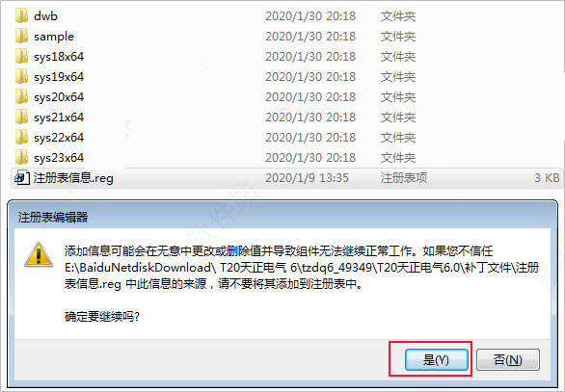Click the 确定要继续吗? dialog text
565x392 pixels.
(102, 317)
